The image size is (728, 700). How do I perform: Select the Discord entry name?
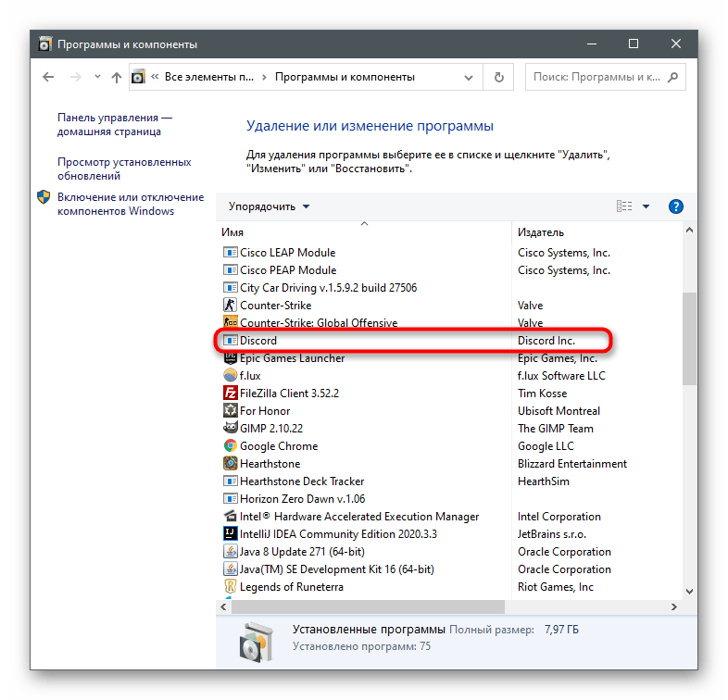(x=258, y=341)
